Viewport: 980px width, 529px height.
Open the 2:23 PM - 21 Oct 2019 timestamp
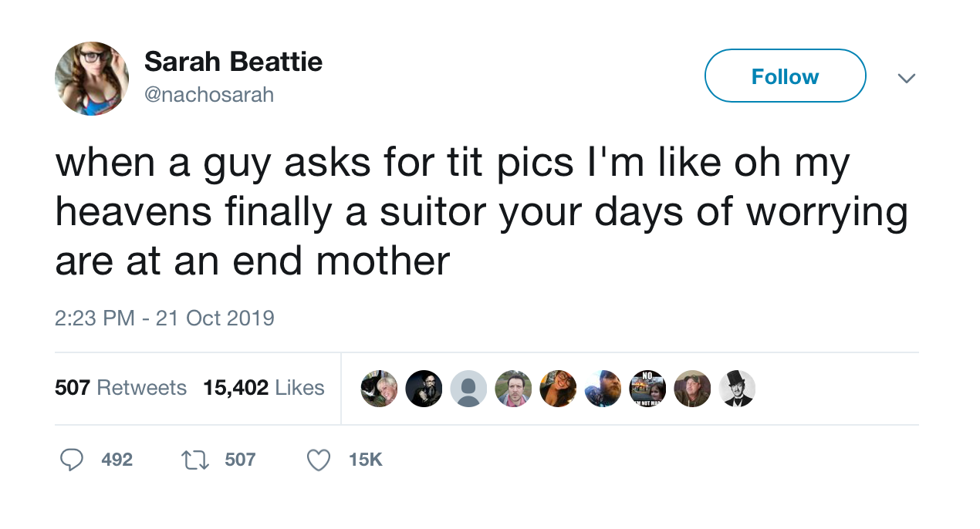pyautogui.click(x=164, y=318)
